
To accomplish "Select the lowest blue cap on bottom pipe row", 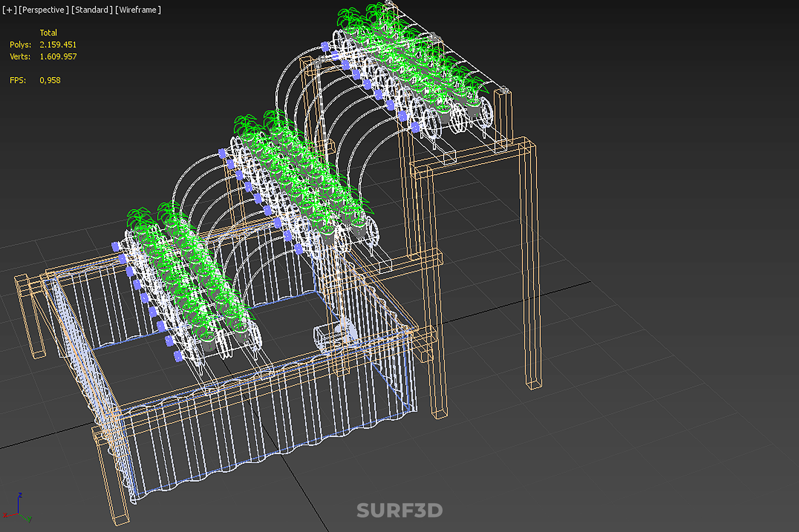I will 178,356.
